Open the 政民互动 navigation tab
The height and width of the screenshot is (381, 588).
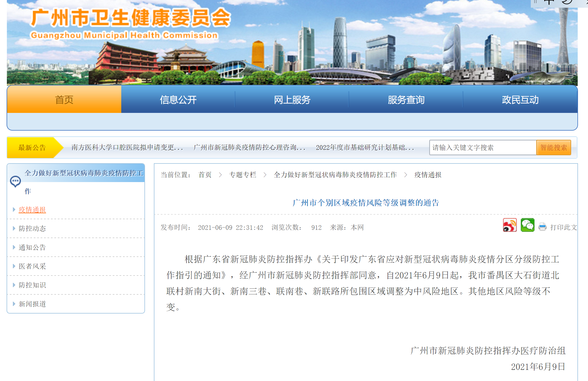520,100
